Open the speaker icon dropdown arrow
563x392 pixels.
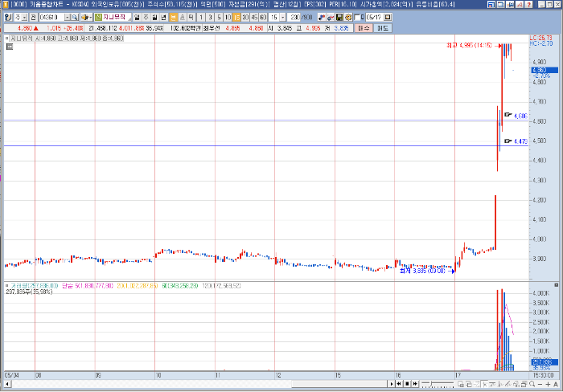(x=91, y=17)
